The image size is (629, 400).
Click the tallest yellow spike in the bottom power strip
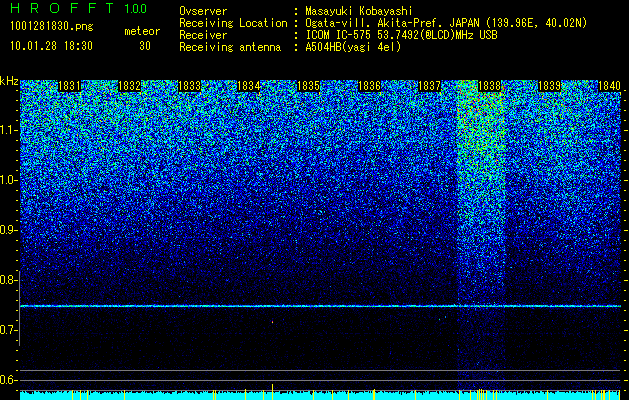[x=272, y=392]
